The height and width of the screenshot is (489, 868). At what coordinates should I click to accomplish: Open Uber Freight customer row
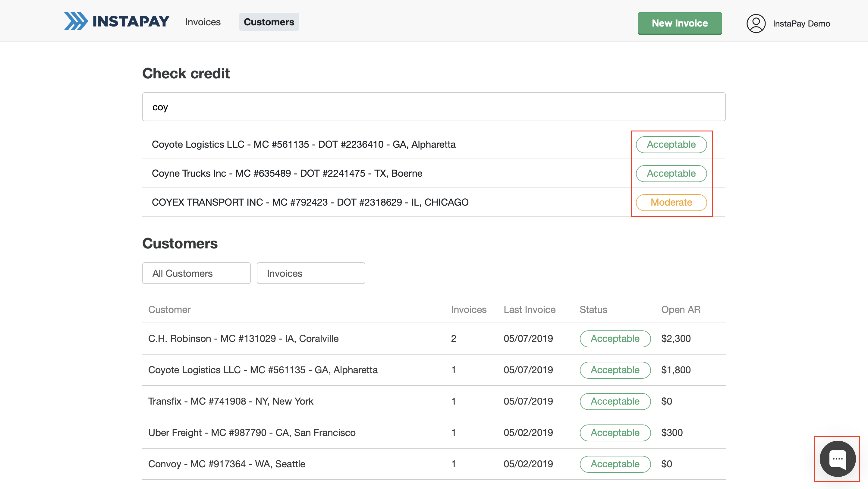click(x=434, y=433)
